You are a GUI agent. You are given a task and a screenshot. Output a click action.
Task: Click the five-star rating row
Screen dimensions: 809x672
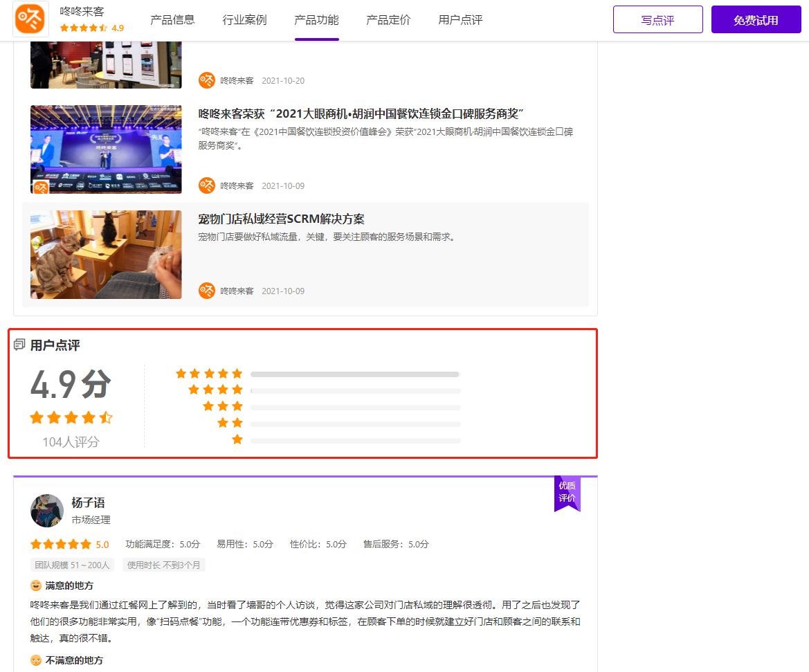pos(209,373)
